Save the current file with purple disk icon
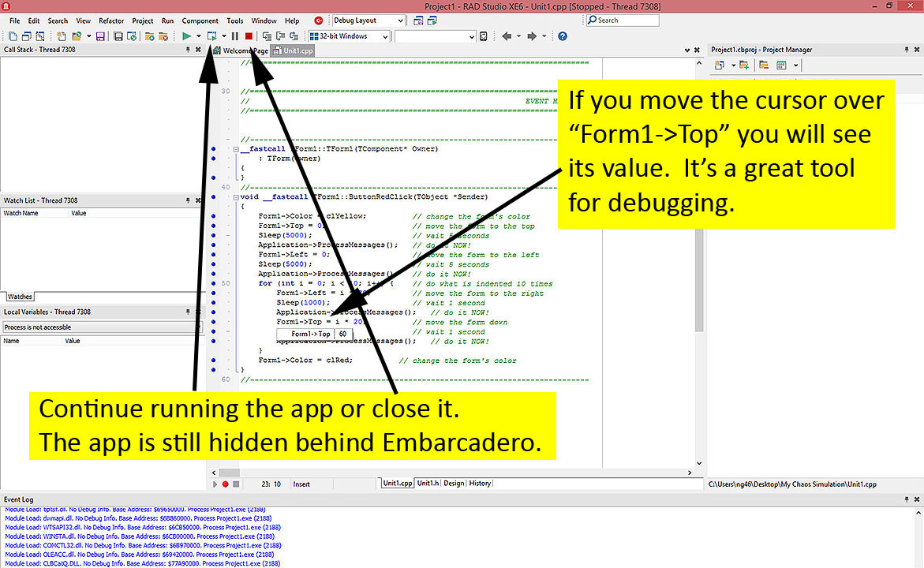 [101, 36]
